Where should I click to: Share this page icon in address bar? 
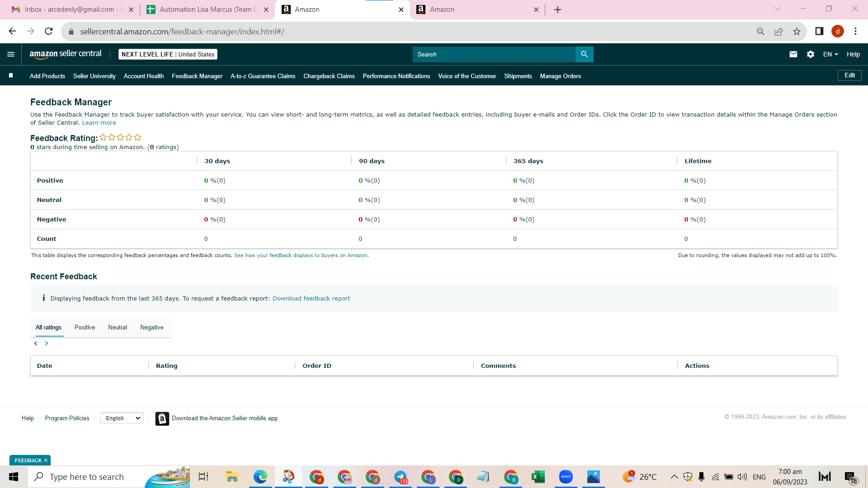pyautogui.click(x=778, y=31)
